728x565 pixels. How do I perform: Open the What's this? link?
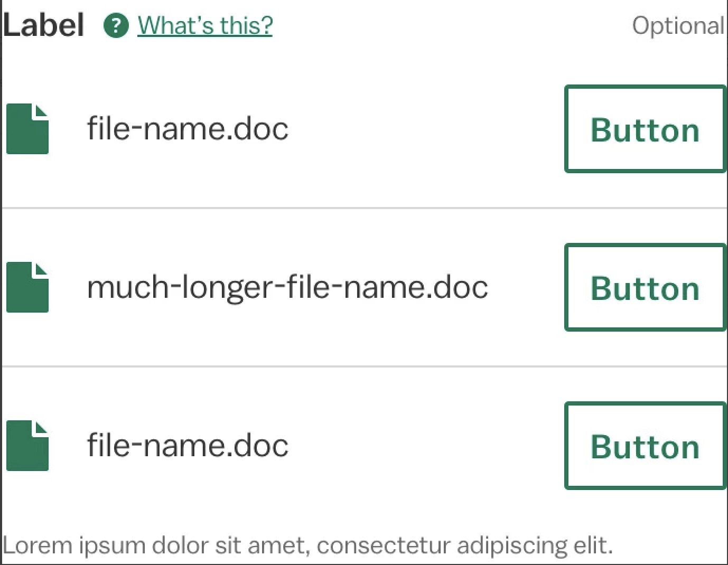[204, 25]
